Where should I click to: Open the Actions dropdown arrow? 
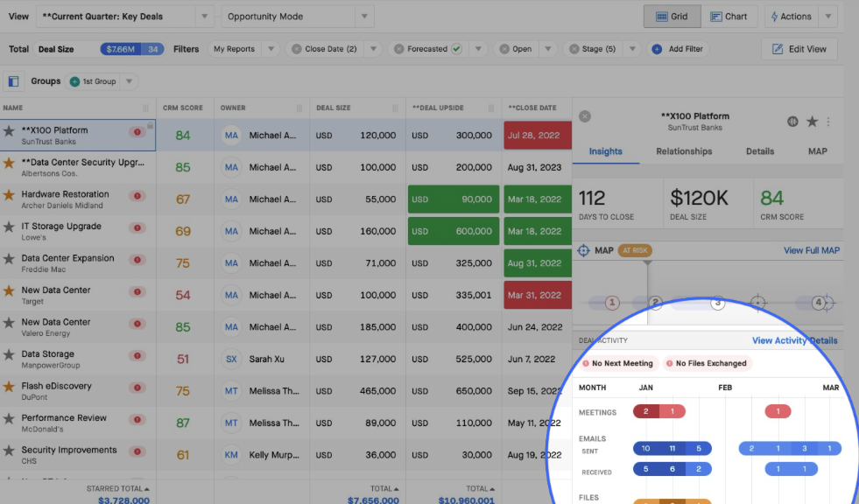coord(828,17)
